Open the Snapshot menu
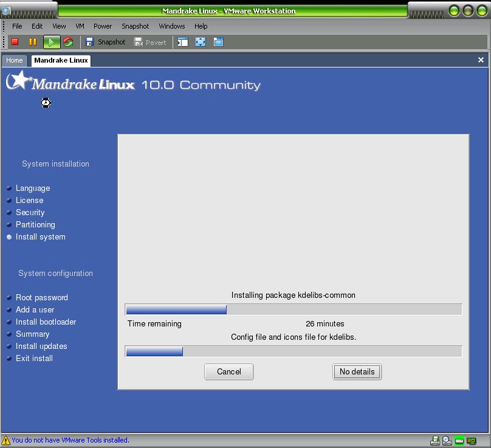Image resolution: width=491 pixels, height=448 pixels. point(135,26)
